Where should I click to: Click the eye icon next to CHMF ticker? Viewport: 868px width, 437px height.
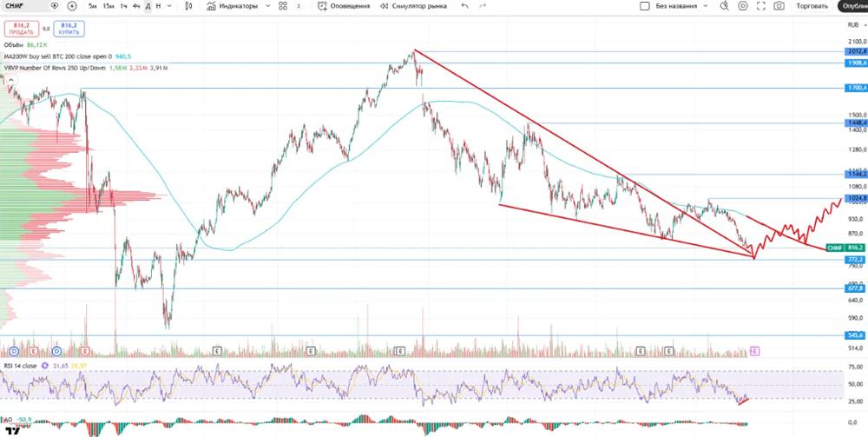[54, 5]
